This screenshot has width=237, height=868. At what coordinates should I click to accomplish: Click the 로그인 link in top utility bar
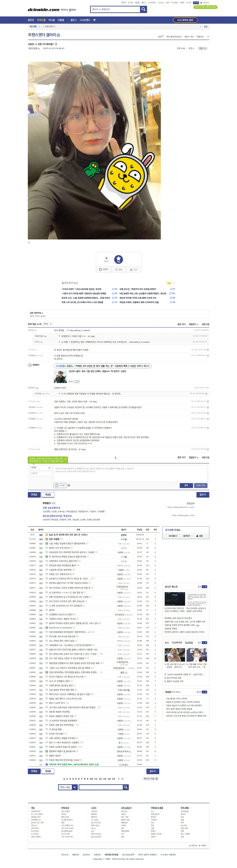tap(196, 2)
